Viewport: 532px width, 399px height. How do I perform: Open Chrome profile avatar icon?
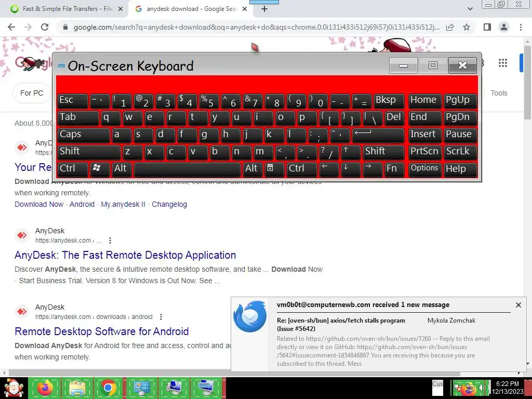[x=504, y=27]
